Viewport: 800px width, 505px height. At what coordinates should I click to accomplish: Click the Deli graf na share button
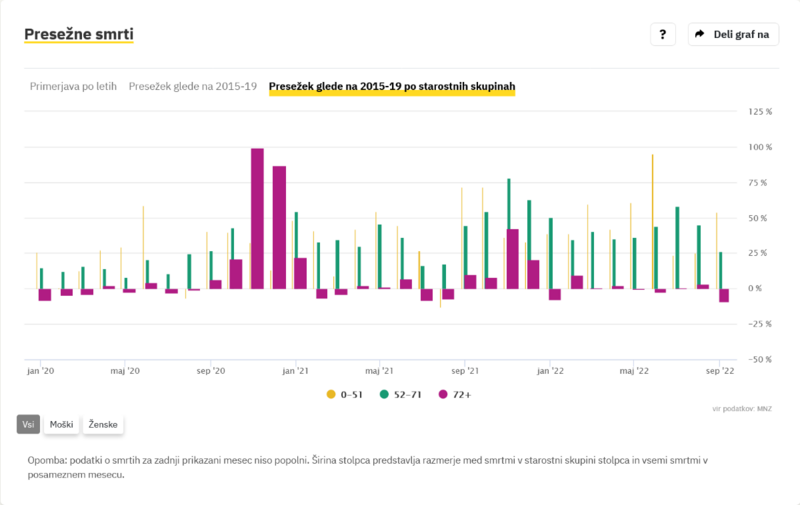click(733, 34)
